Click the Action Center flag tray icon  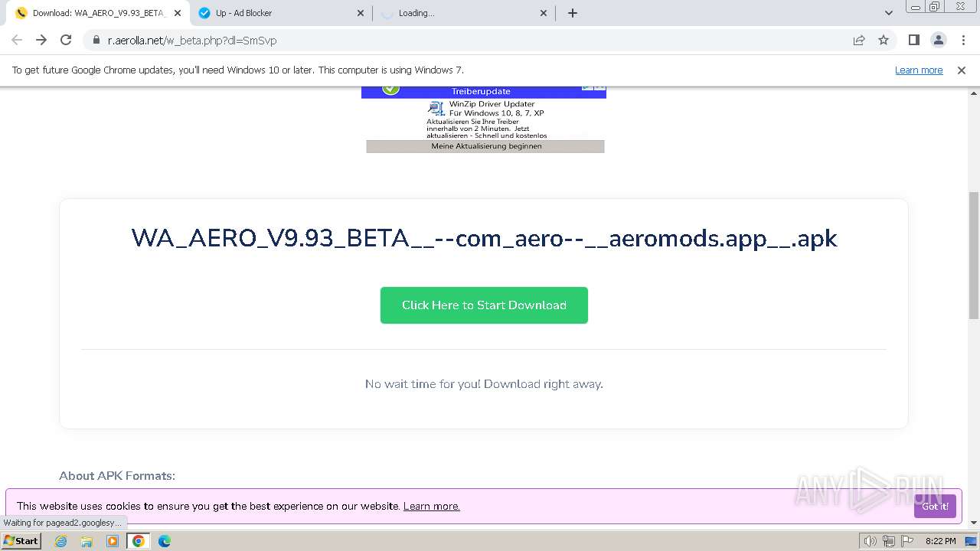[907, 541]
